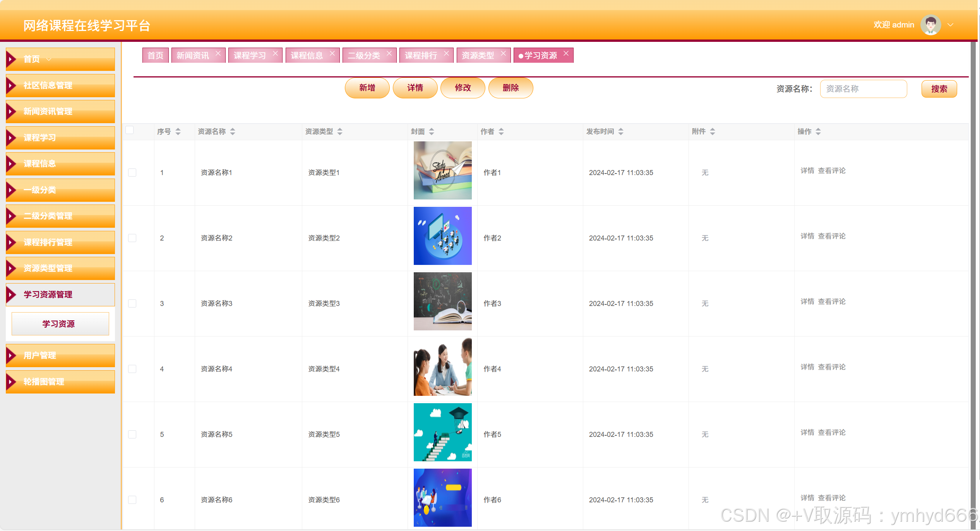
Task: Close the 新闻资讯 tab with its X icon
Action: pos(218,53)
